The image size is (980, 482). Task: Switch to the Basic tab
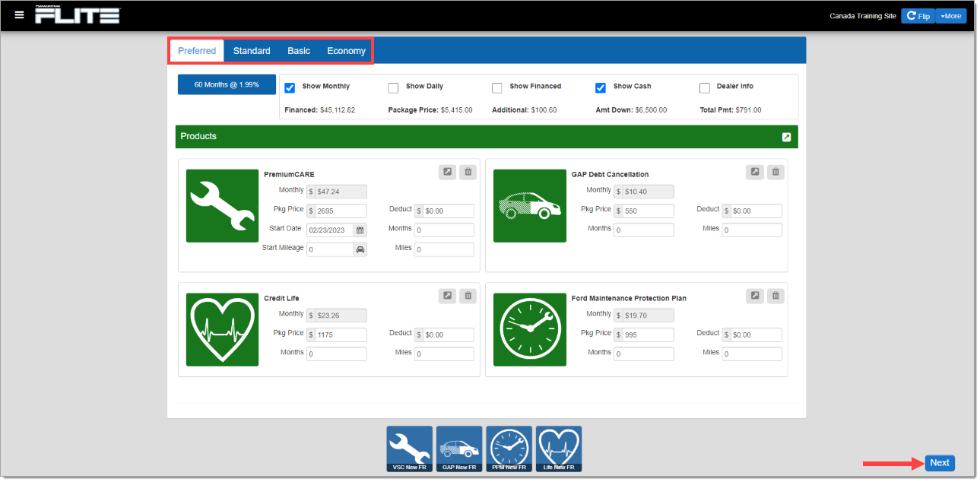(x=299, y=51)
